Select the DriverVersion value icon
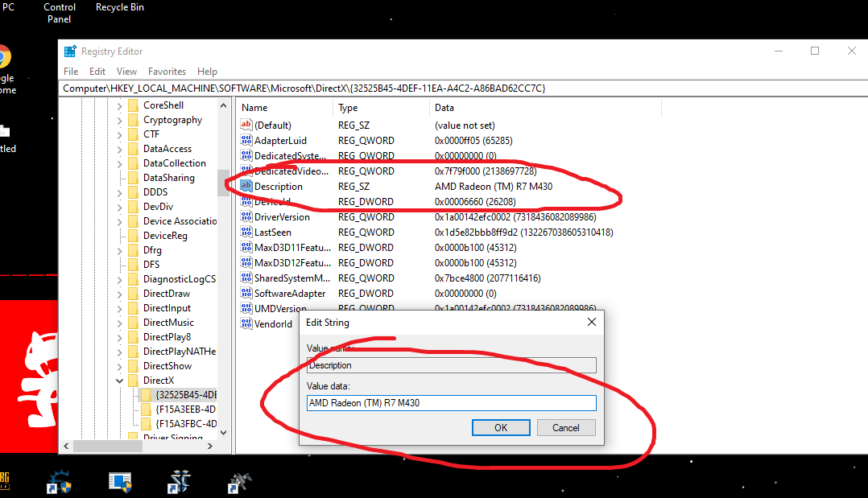This screenshot has width=868, height=498. pos(246,217)
